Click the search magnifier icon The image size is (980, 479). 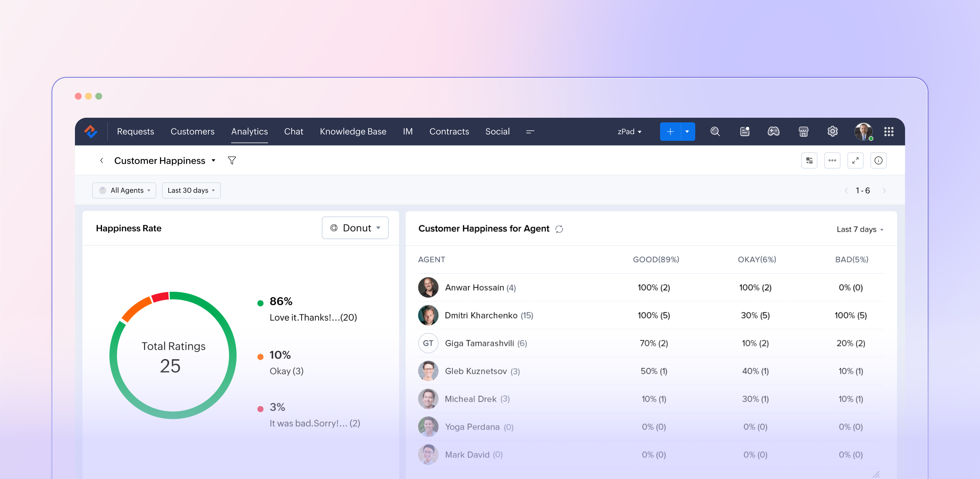pos(715,131)
